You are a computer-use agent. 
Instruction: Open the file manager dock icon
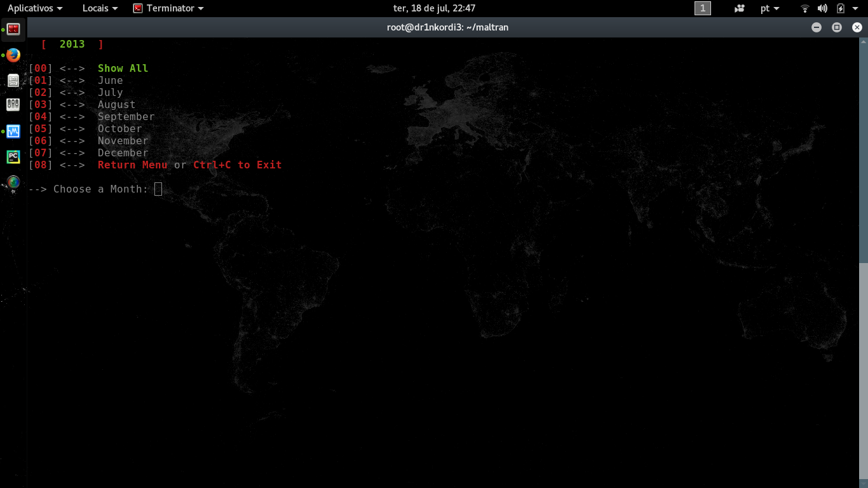(x=13, y=81)
